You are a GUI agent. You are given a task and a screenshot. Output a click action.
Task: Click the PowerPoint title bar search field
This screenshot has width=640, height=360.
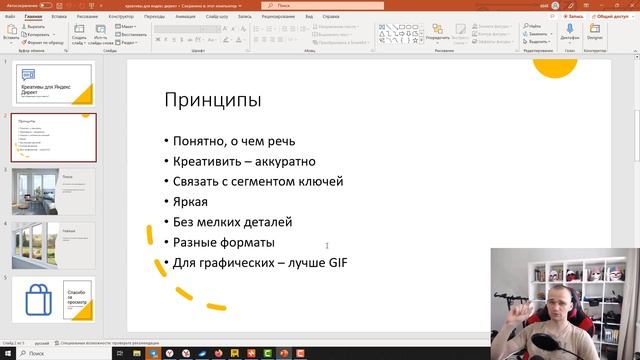pyautogui.click(x=322, y=6)
